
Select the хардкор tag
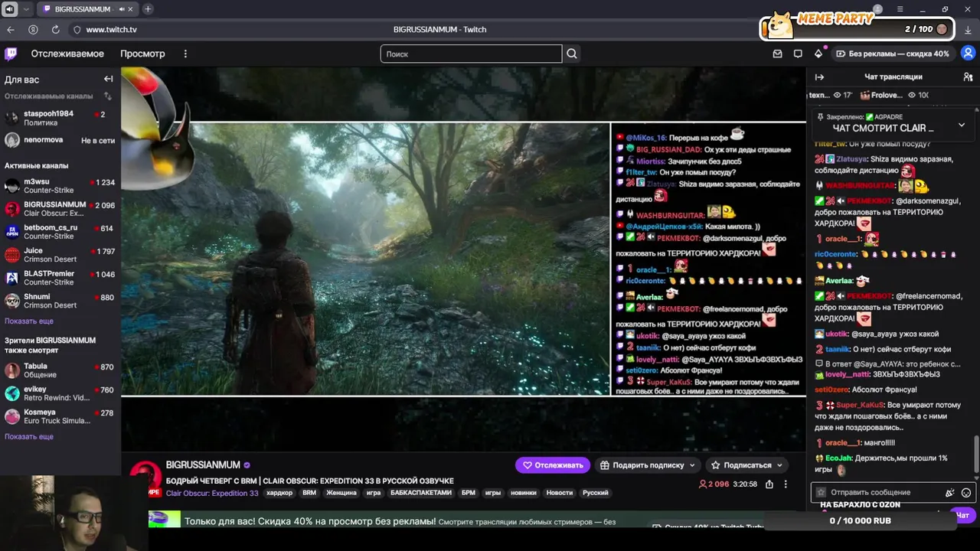(279, 493)
